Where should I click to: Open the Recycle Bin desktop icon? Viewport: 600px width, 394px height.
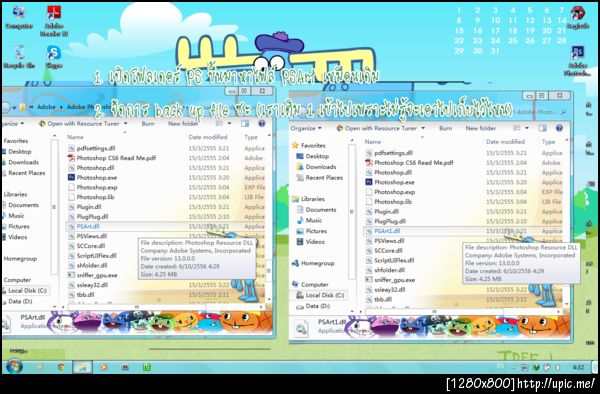pyautogui.click(x=19, y=57)
